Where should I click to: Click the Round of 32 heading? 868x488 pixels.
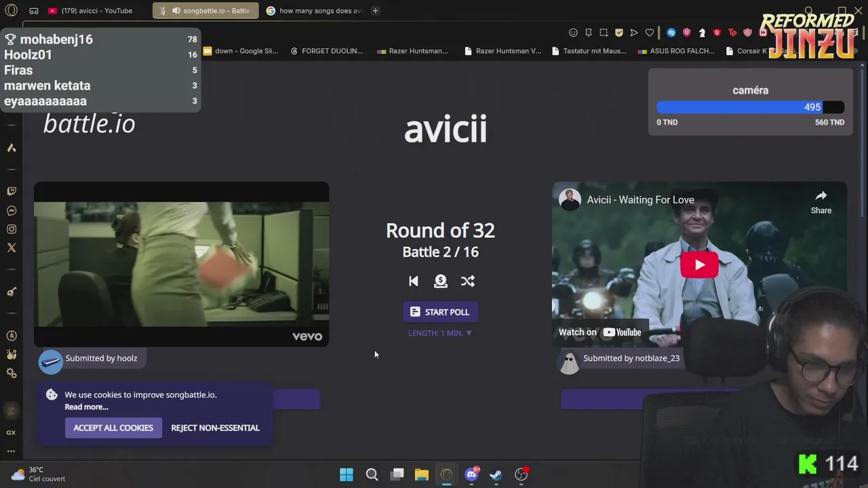[x=440, y=230]
